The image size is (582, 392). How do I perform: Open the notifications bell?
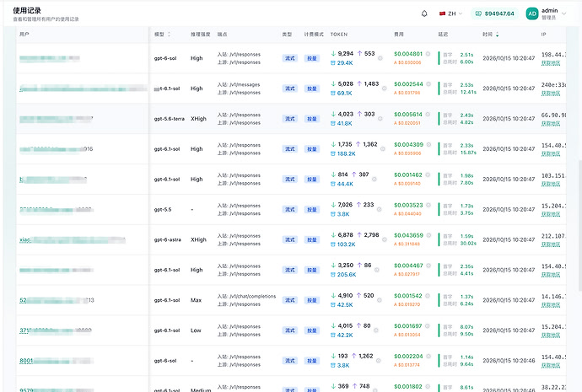pos(424,13)
